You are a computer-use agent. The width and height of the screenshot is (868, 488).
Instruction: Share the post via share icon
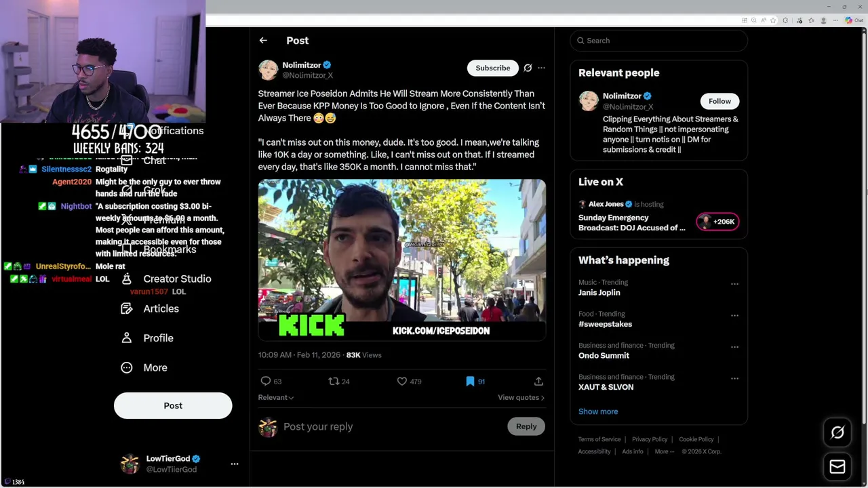coord(538,382)
